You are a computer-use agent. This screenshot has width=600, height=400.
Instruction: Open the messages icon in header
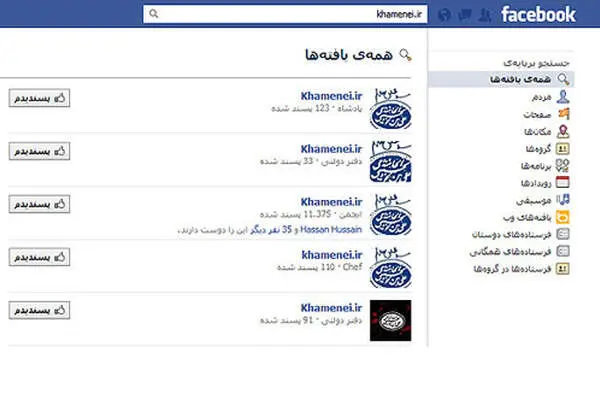click(465, 15)
